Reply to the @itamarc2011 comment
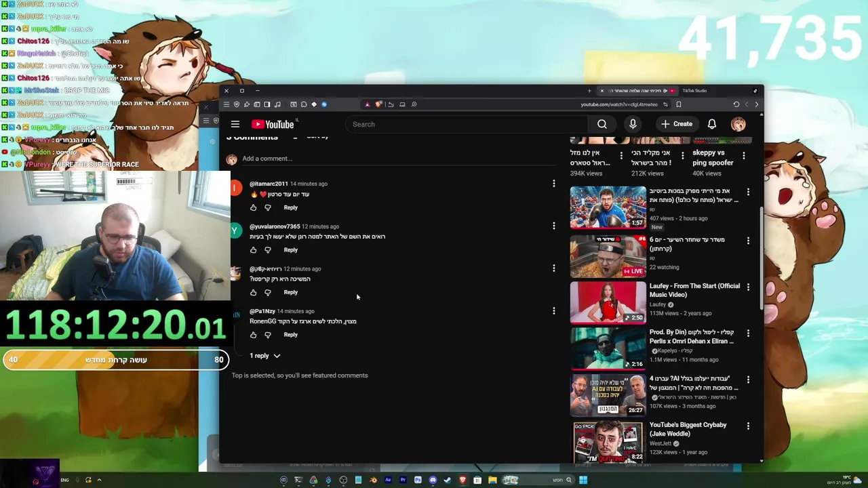The height and width of the screenshot is (488, 868). pyautogui.click(x=290, y=207)
